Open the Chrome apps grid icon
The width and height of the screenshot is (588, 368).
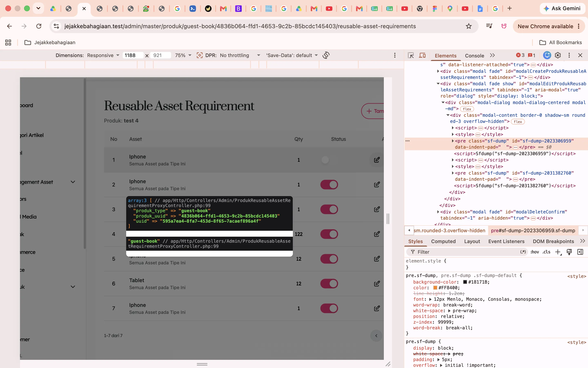8,43
